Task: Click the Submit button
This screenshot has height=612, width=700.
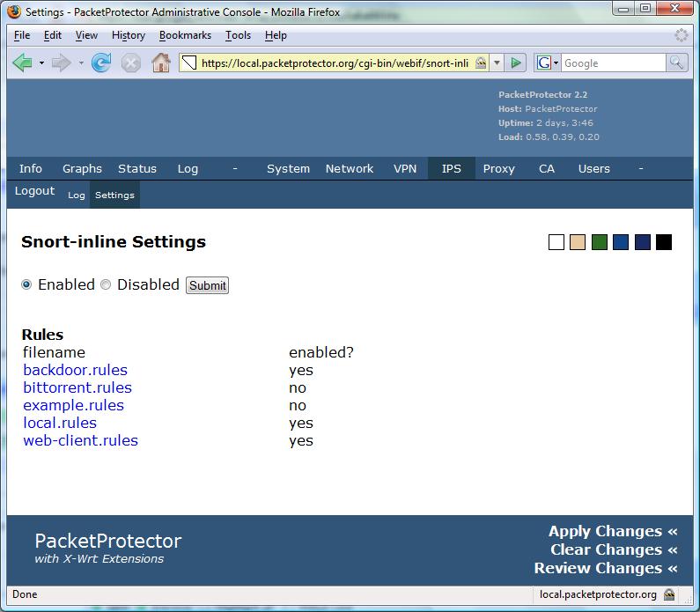Action: (x=207, y=285)
